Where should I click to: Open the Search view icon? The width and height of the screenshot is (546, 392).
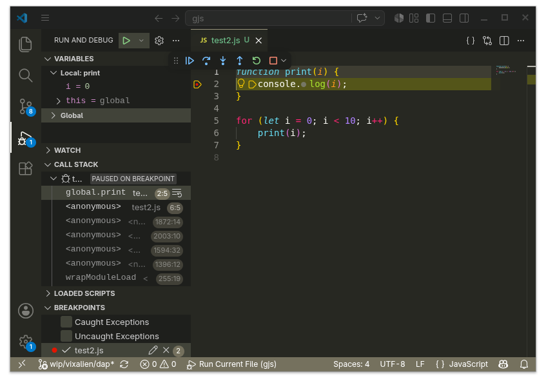click(25, 75)
